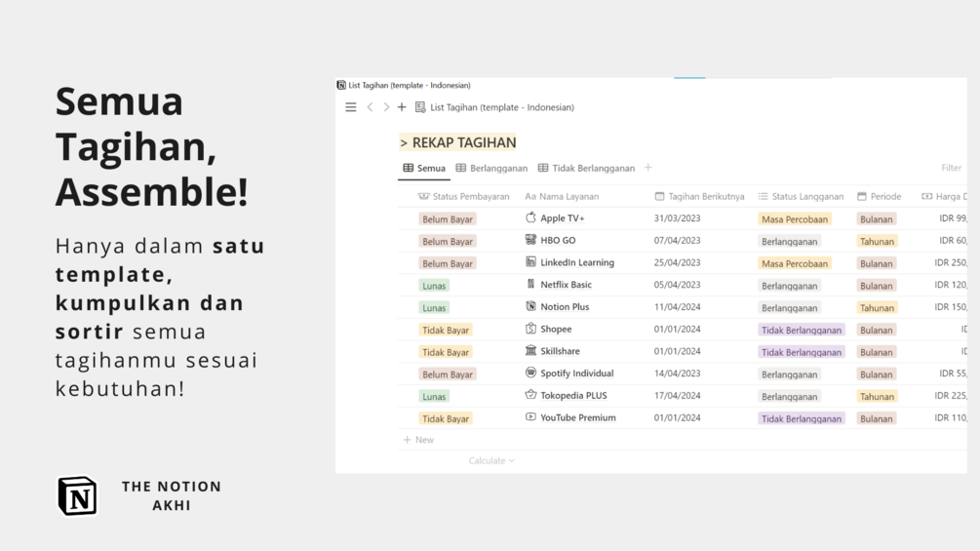The width and height of the screenshot is (980, 551).
Task: Open the Status Pembayaran column header menu
Action: click(464, 196)
